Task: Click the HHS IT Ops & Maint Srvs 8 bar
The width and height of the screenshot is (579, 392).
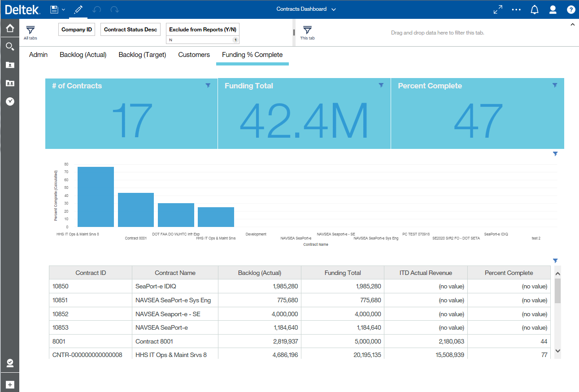Action: 96,197
